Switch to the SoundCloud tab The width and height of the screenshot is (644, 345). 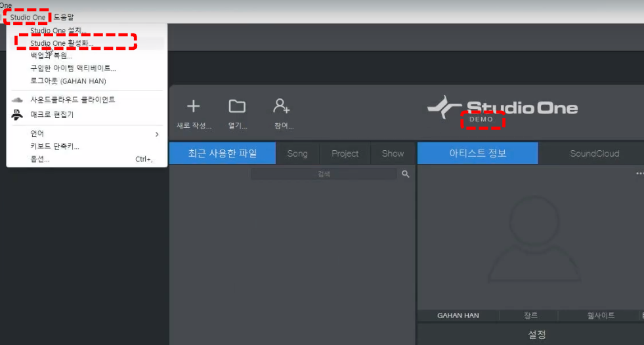594,153
